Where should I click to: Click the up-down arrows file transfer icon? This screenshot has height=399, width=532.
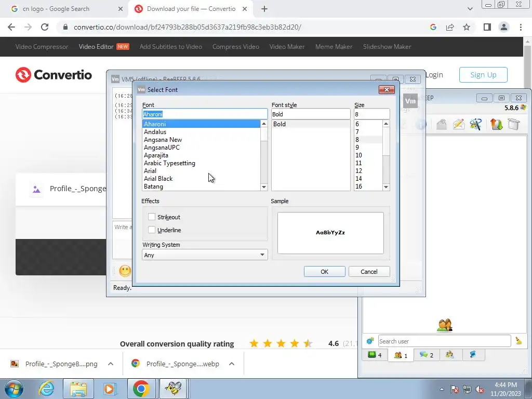496,124
